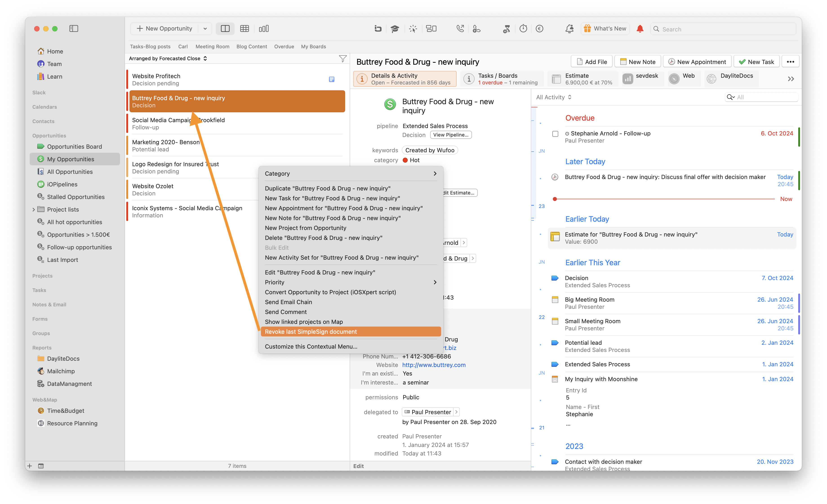827x504 pixels.
Task: Click the red notification bell
Action: 640,29
